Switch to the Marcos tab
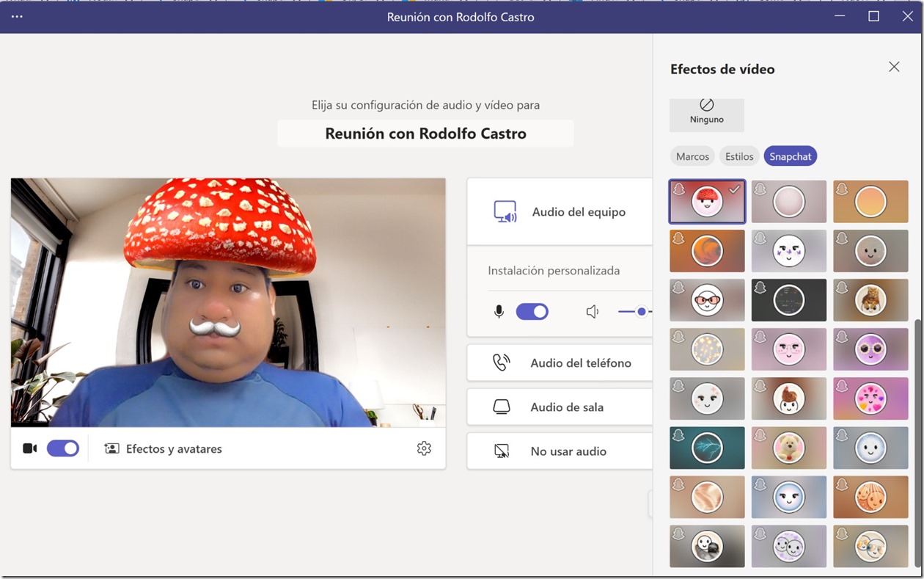Screen dimensions: 924x579 (692, 156)
